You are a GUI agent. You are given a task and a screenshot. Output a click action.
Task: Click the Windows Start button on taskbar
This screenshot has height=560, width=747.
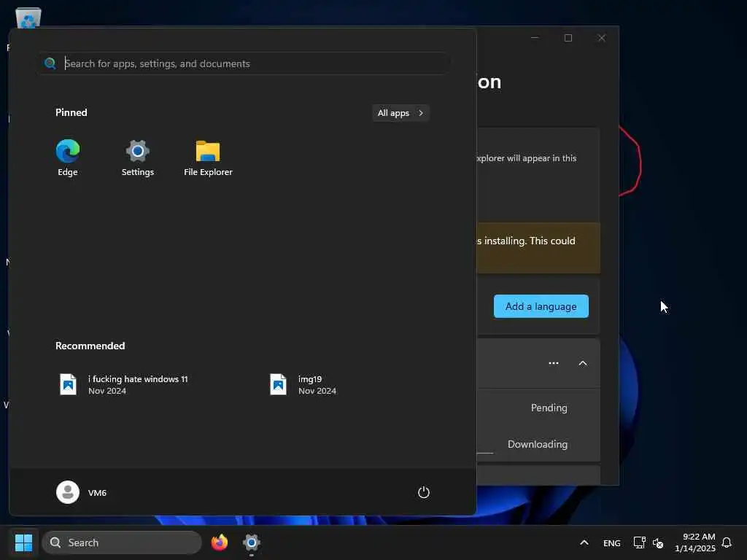pyautogui.click(x=24, y=542)
